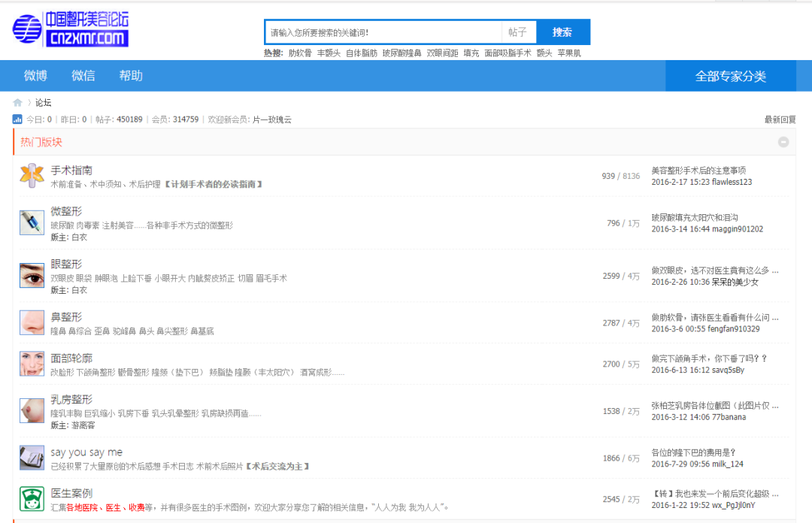This screenshot has width=812, height=523.
Task: Expand 全部专家分类 category menu
Action: click(730, 76)
